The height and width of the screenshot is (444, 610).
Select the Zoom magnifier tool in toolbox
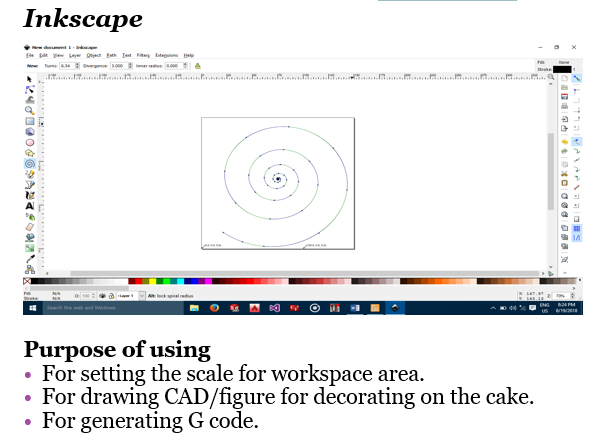click(30, 111)
